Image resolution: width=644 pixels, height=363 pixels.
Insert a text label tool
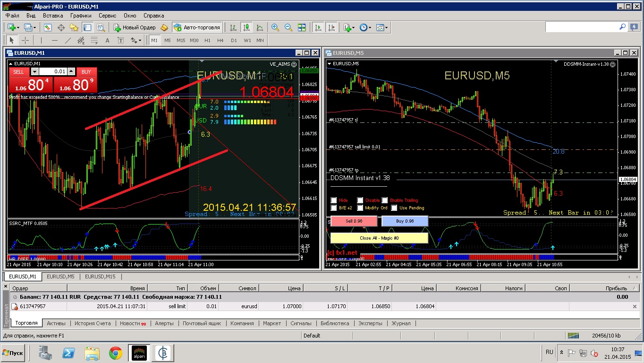[x=120, y=40]
